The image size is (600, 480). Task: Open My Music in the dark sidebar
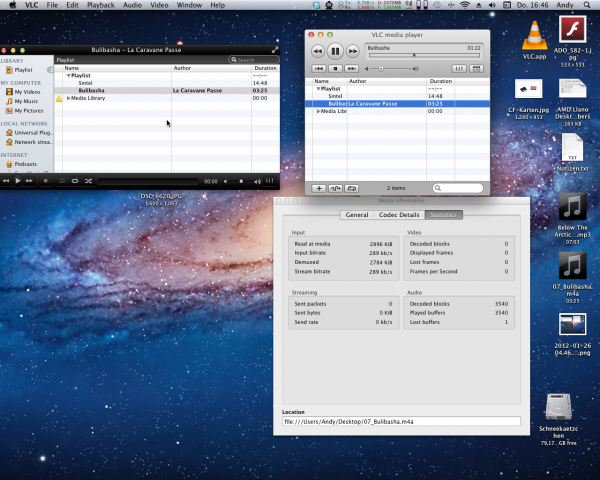click(26, 101)
